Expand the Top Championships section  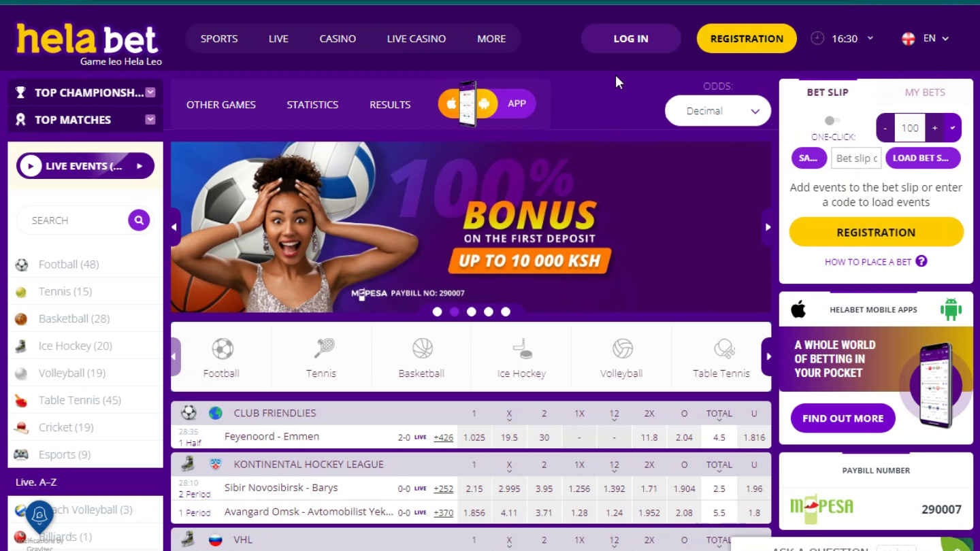click(85, 93)
